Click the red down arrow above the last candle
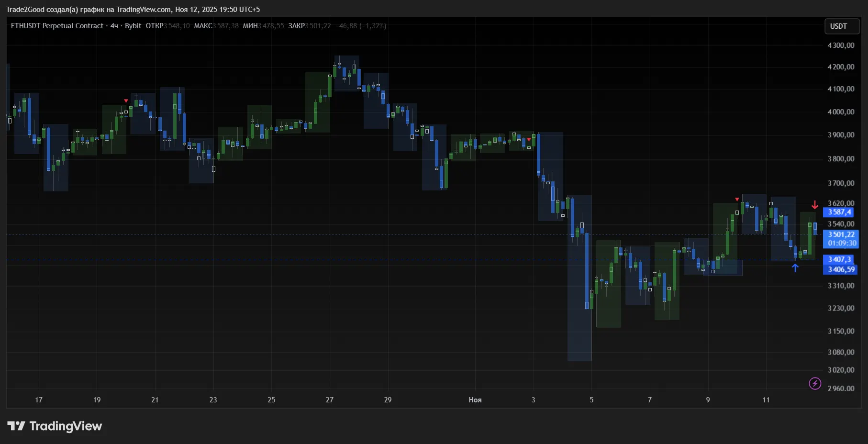The image size is (868, 444). [x=815, y=205]
